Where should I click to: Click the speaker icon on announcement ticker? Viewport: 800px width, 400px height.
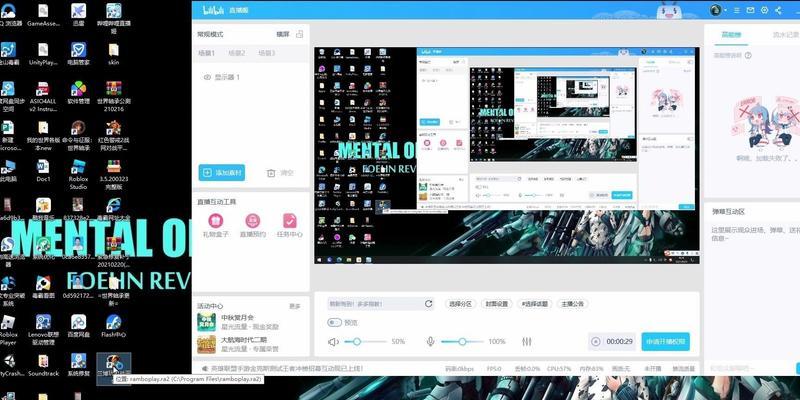205,368
